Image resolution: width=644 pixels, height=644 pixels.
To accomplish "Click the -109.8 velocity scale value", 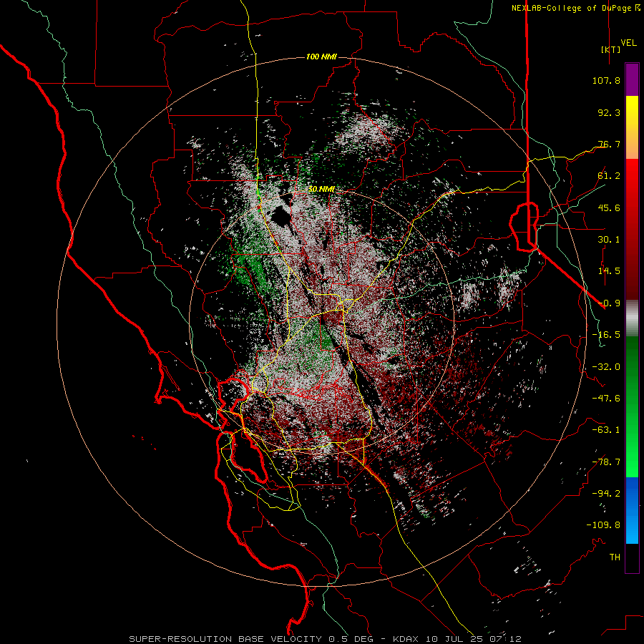I will click(603, 525).
